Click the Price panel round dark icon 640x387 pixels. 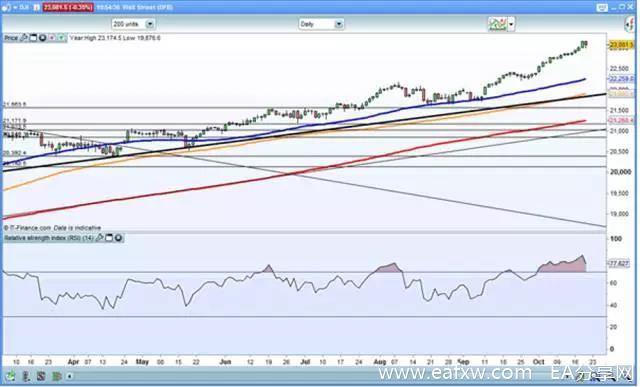[x=42, y=38]
